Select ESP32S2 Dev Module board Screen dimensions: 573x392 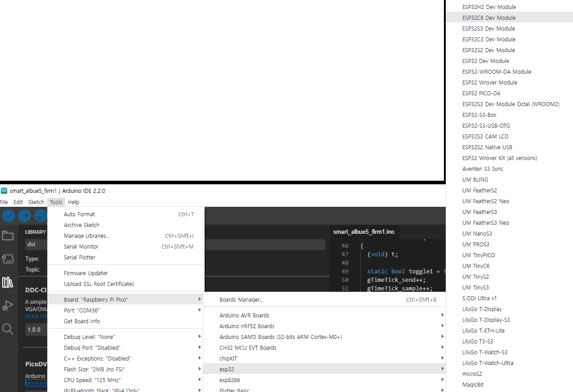pos(509,50)
